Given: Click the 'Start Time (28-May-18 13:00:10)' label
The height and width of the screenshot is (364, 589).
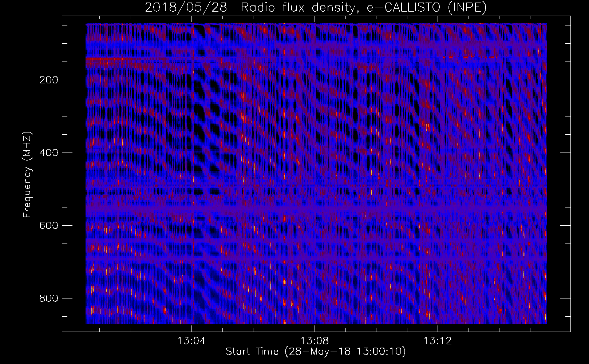Looking at the screenshot, I should tap(316, 352).
